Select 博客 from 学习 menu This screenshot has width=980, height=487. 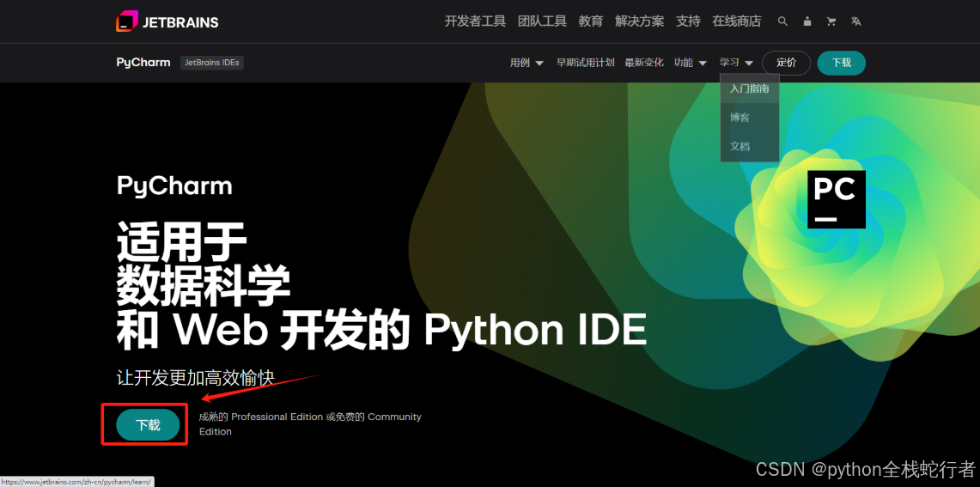(x=749, y=118)
